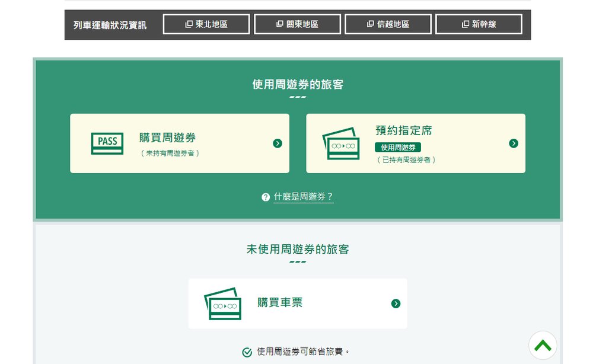Click the ticket icon on 預約指定席 card

(342, 144)
